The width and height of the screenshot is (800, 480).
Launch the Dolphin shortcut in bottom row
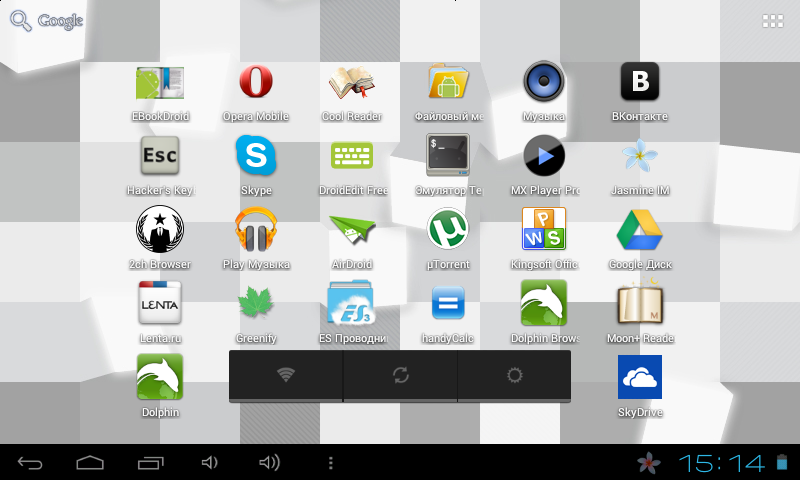[x=160, y=376]
